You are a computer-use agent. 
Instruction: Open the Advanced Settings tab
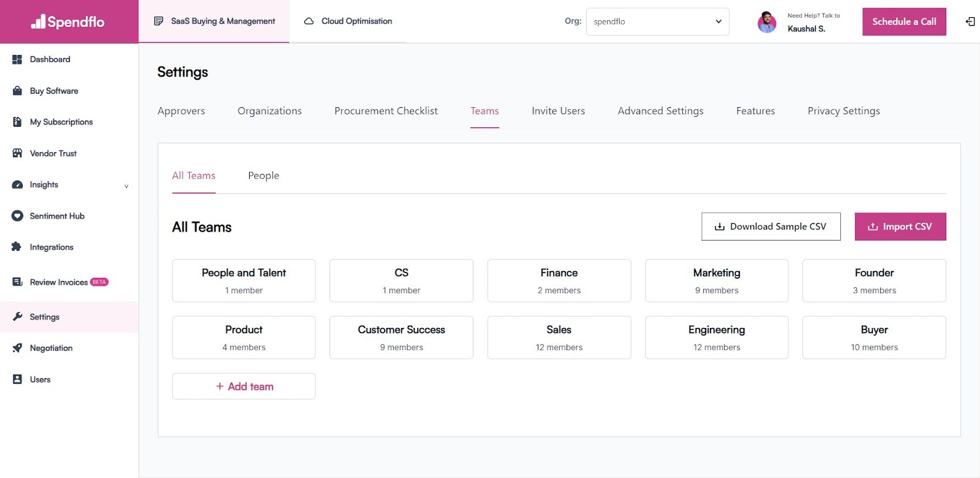pyautogui.click(x=660, y=111)
